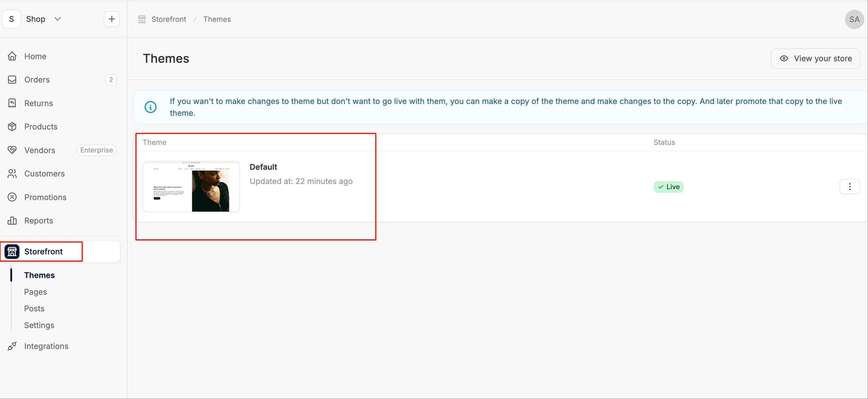Click the eye icon on View your store
868x399 pixels.
(784, 59)
